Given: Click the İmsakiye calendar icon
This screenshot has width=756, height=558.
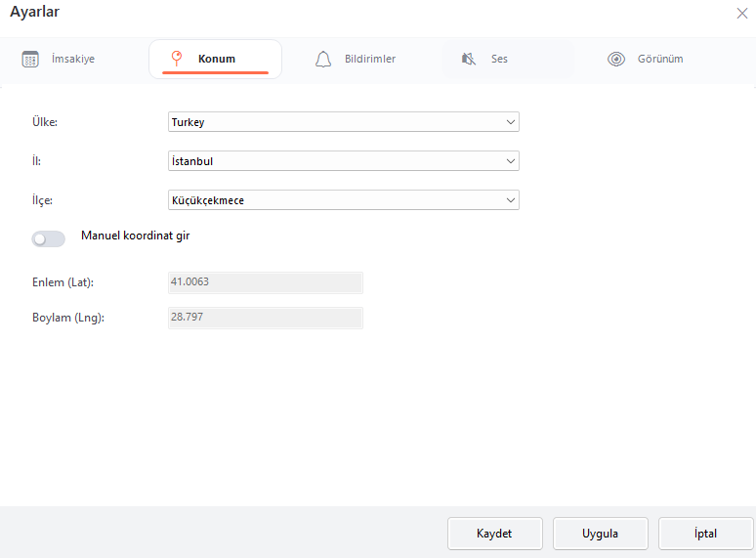Looking at the screenshot, I should pyautogui.click(x=30, y=59).
